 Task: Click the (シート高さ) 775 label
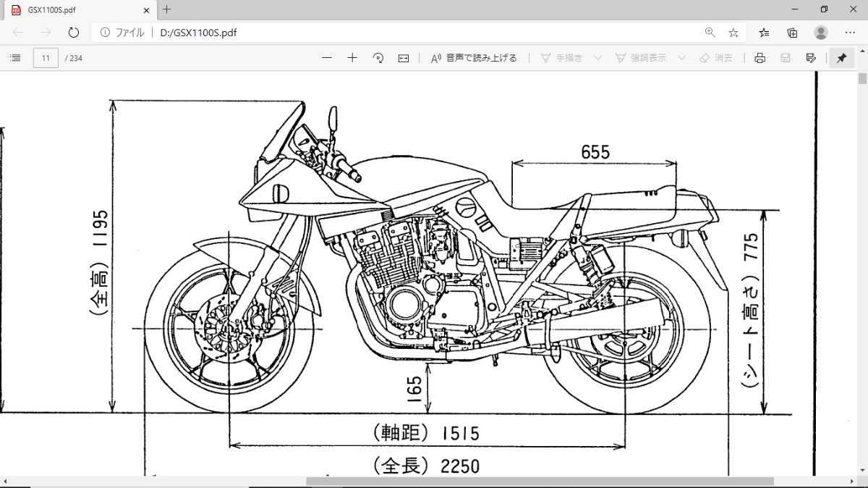click(752, 310)
